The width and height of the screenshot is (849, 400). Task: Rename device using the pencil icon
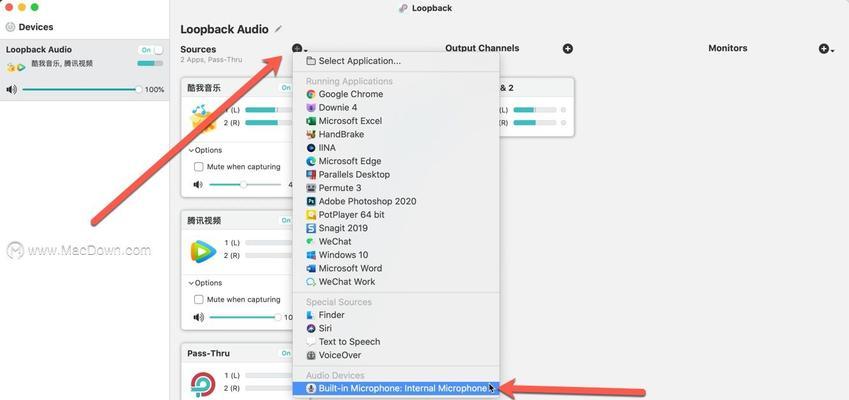click(x=278, y=29)
